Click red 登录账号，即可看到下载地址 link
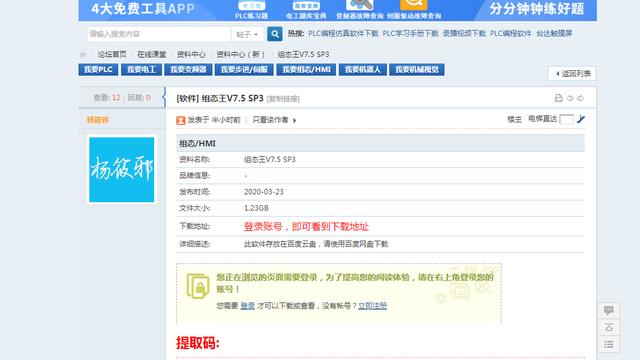 [x=306, y=227]
